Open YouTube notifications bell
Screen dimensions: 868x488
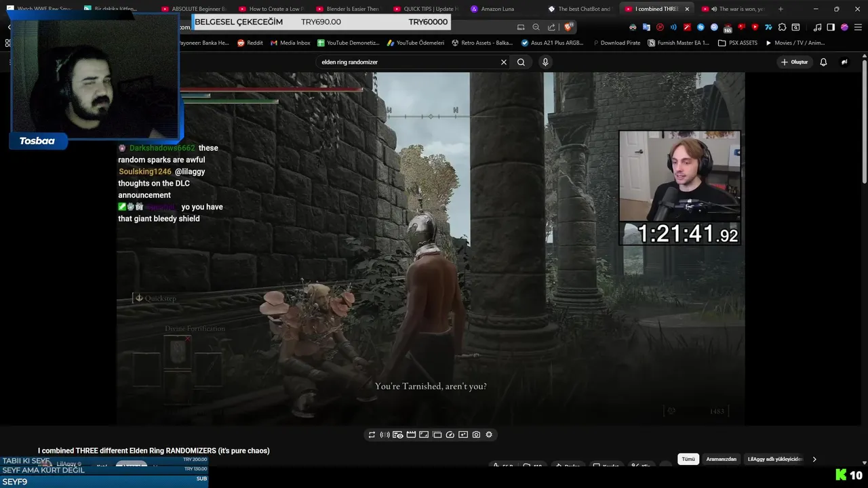823,62
